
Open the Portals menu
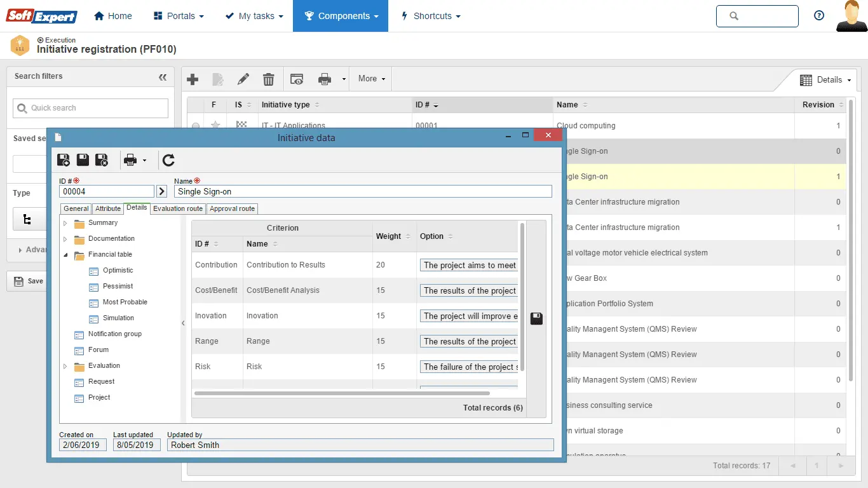pyautogui.click(x=179, y=16)
